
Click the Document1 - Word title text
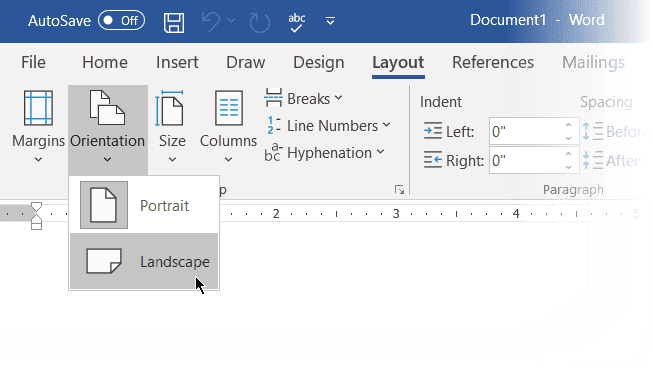tap(537, 20)
